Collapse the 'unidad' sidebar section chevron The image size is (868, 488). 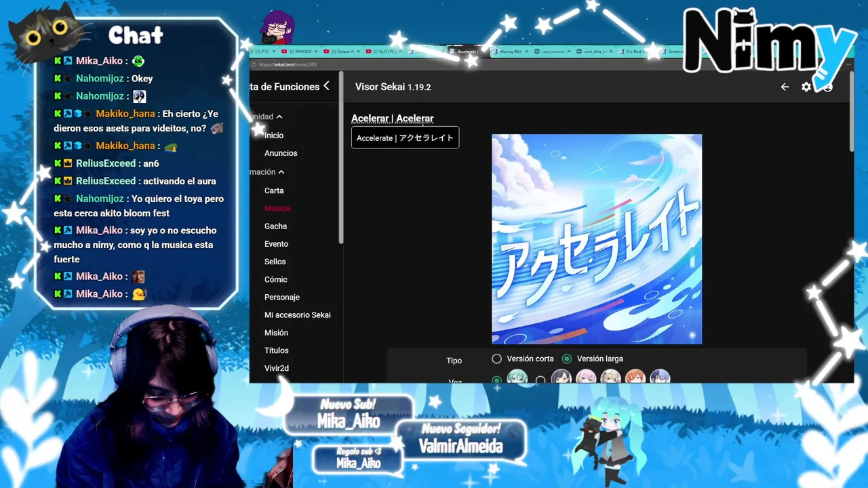[279, 117]
